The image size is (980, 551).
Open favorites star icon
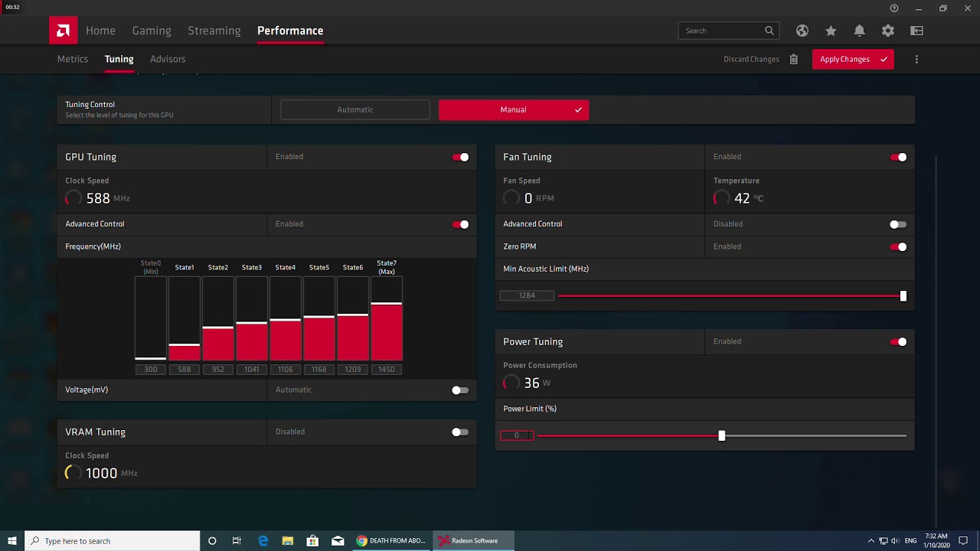pos(831,31)
